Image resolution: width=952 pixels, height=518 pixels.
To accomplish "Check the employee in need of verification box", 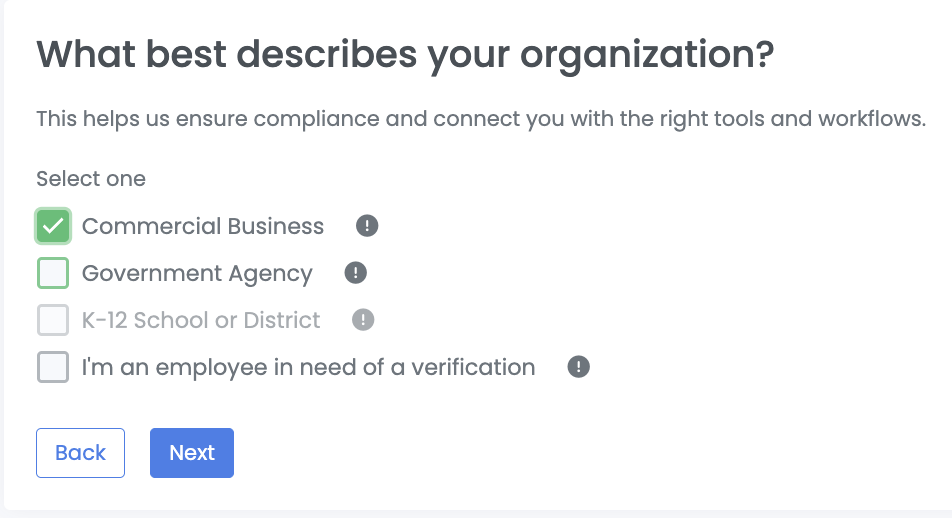I will coord(53,367).
